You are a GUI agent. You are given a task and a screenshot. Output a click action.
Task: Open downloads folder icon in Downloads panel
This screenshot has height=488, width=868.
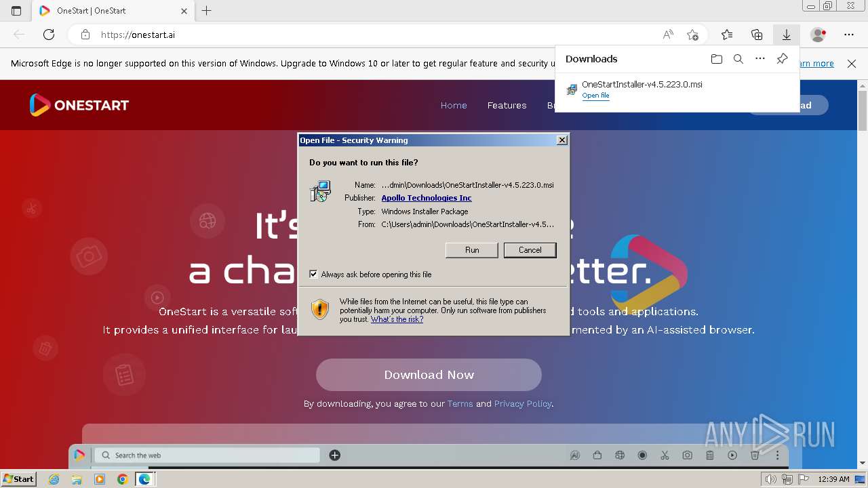(x=717, y=59)
